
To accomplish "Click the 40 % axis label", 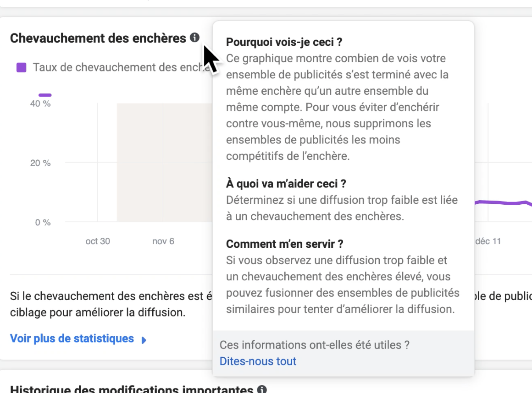I will point(40,104).
